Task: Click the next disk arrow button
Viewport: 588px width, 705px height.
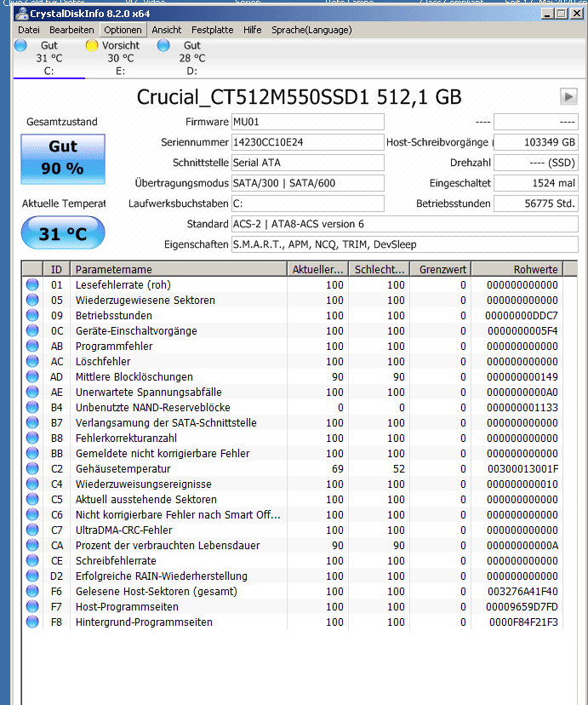Action: tap(568, 97)
